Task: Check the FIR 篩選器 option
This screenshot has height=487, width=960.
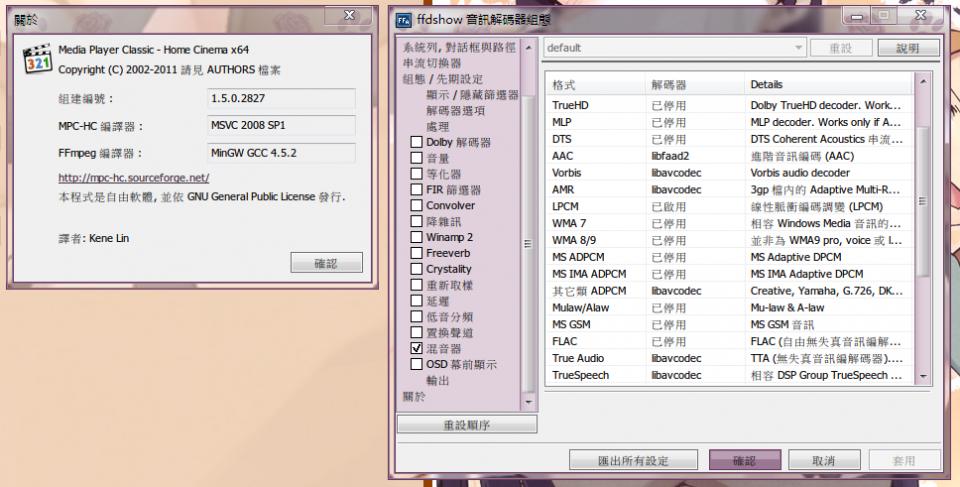Action: [x=416, y=190]
